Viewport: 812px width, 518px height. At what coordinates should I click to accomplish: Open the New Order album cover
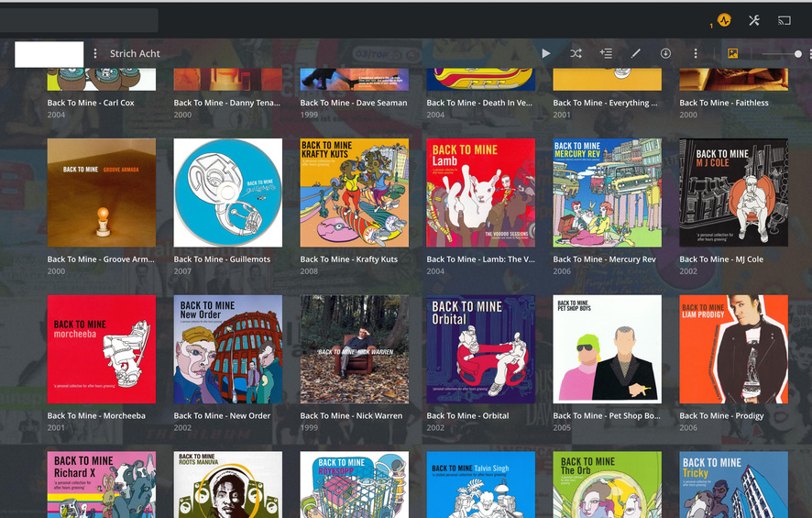pos(228,349)
